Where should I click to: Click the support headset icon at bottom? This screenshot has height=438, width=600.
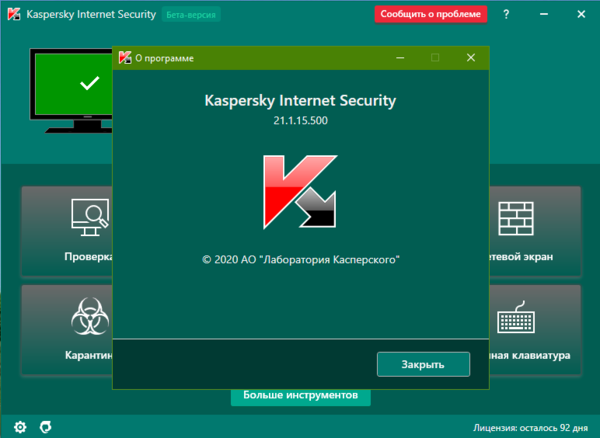[46, 427]
